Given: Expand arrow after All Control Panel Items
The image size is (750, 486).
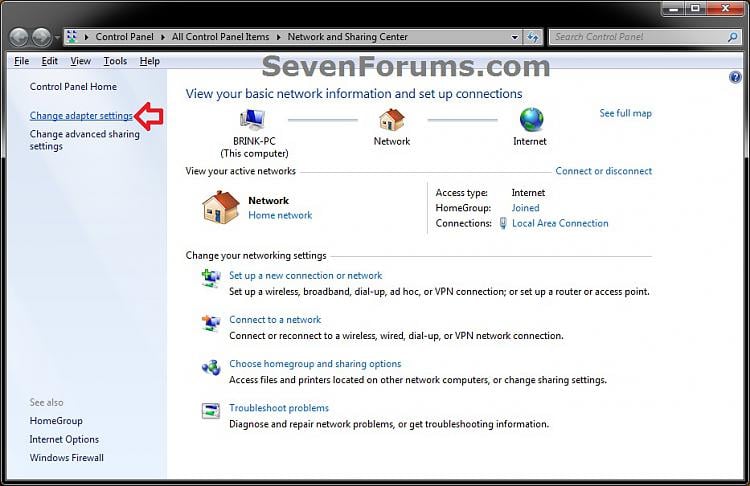Looking at the screenshot, I should (278, 37).
